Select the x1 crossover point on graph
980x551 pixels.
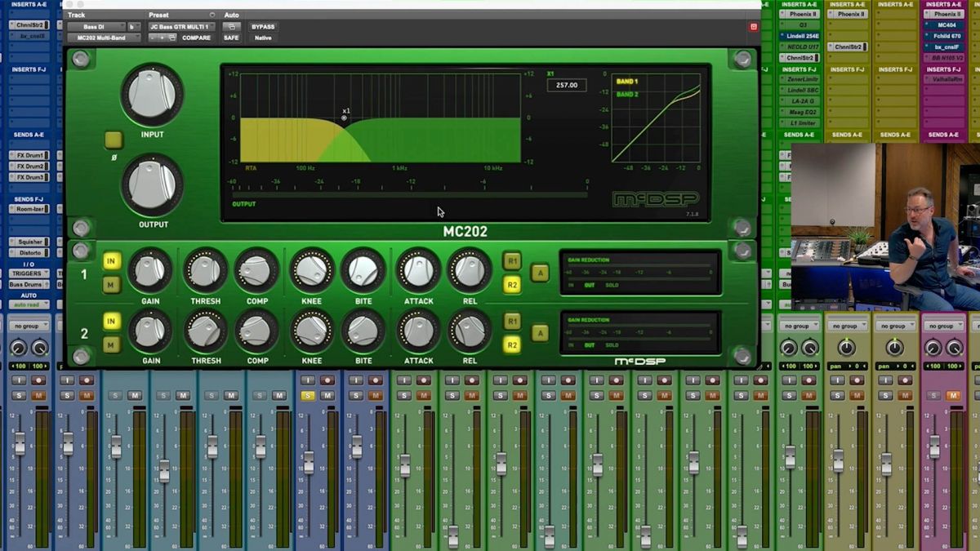(x=344, y=118)
